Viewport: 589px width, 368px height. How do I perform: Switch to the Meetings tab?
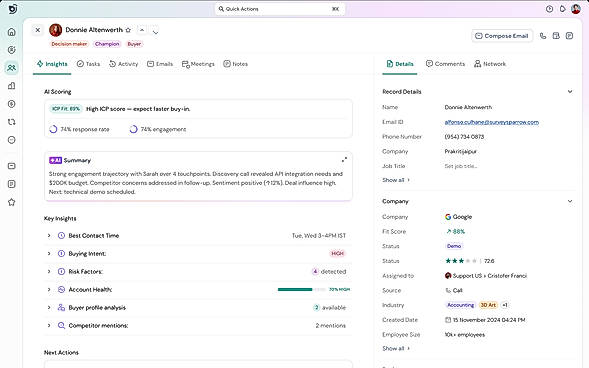point(198,64)
